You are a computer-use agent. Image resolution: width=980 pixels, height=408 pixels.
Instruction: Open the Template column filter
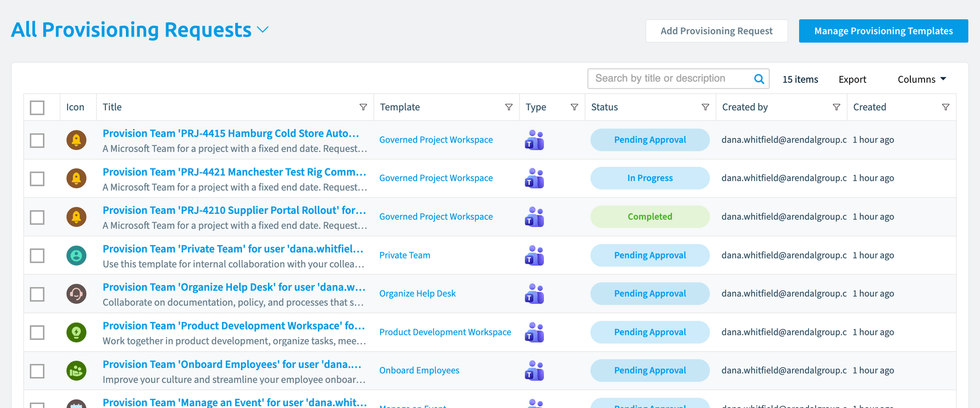(x=509, y=107)
